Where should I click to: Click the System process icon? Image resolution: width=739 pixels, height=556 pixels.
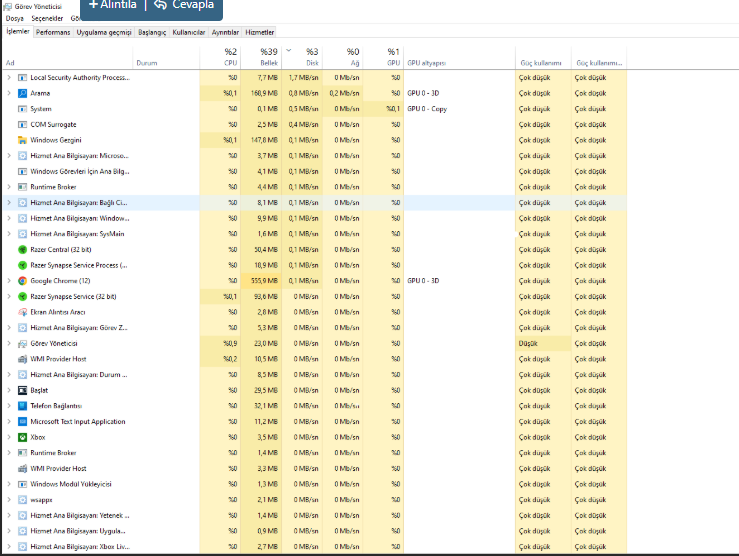pyautogui.click(x=22, y=109)
